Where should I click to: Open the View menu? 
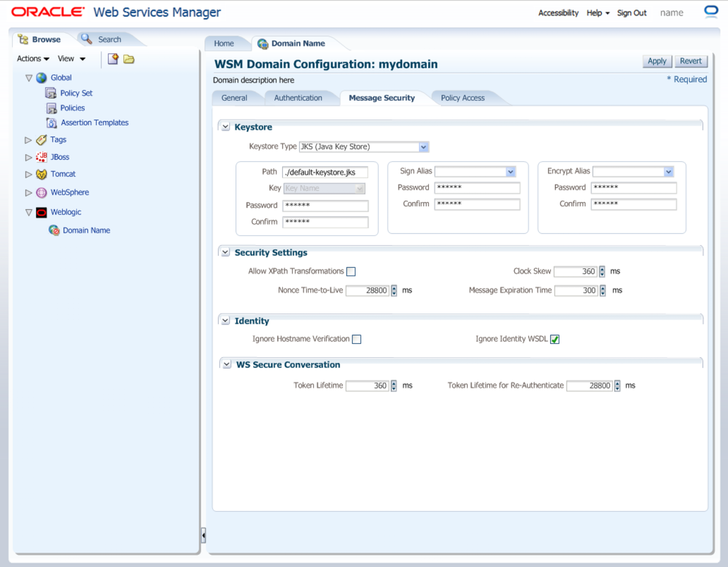71,59
